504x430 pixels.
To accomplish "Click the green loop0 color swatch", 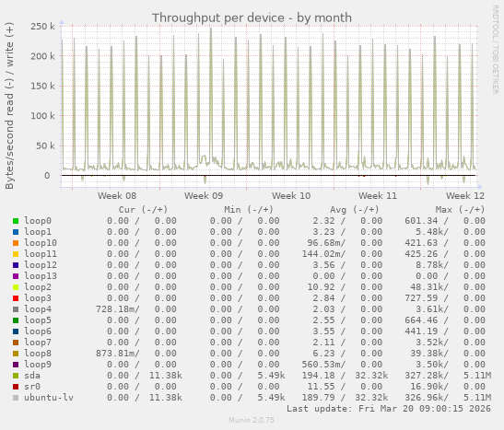I will (x=16, y=221).
